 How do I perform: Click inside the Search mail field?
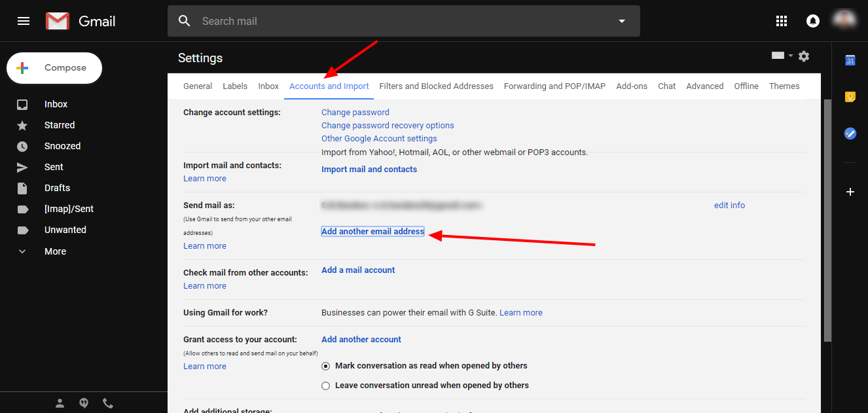coord(393,20)
